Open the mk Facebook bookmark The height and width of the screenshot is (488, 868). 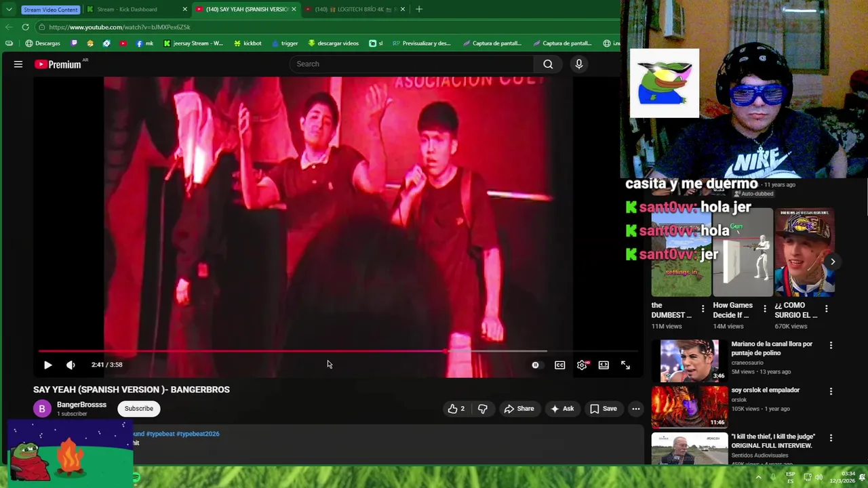click(145, 43)
